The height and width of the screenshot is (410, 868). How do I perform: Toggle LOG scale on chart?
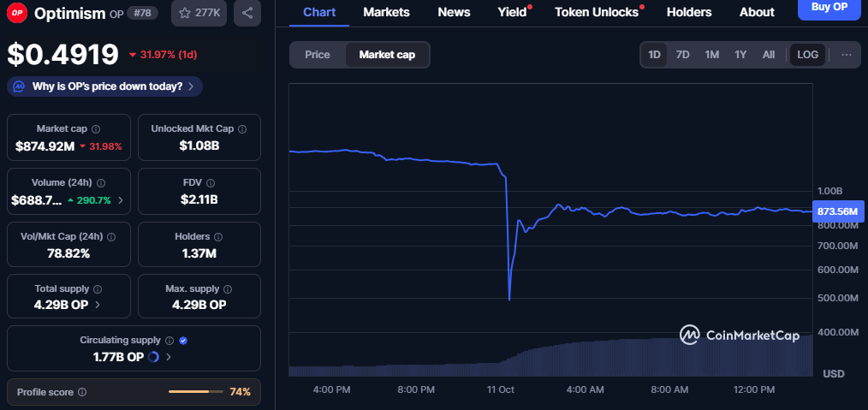(807, 55)
